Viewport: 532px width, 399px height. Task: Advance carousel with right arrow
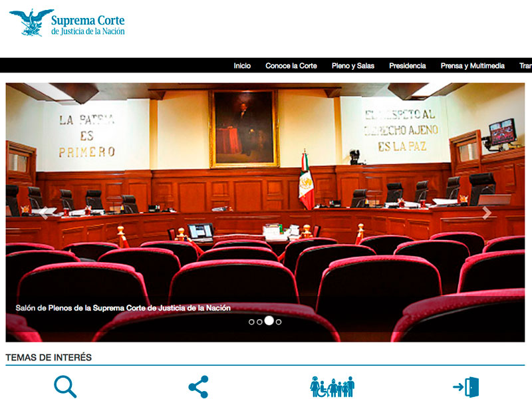click(487, 213)
